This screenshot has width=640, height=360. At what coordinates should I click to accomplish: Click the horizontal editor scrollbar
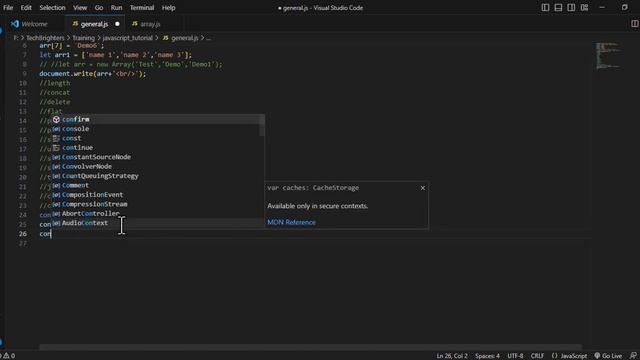[310, 347]
